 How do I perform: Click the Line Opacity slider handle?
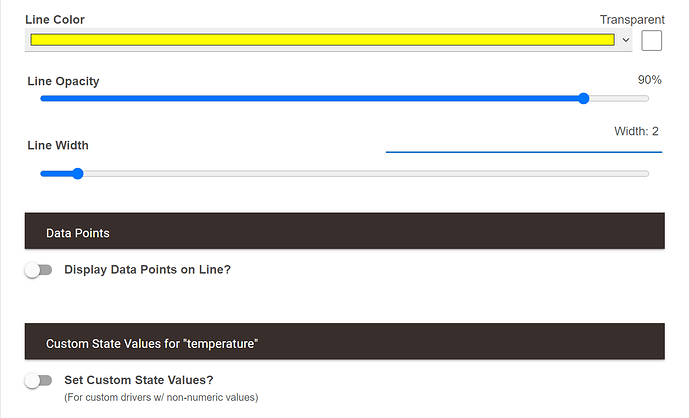(584, 98)
